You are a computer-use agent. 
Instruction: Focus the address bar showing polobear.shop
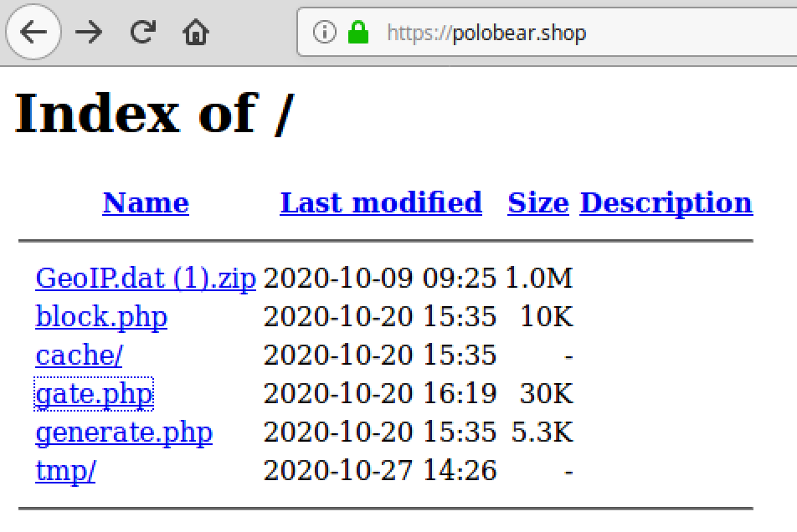[x=547, y=33]
